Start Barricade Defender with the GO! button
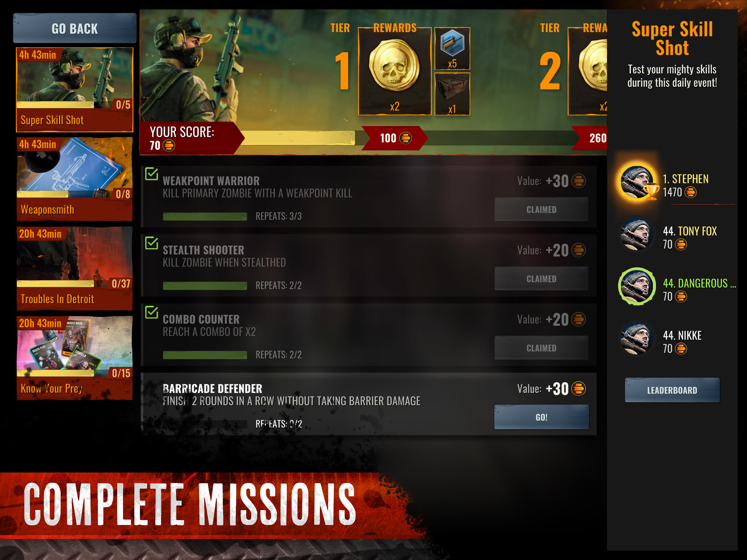Viewport: 747px width, 560px height. coord(541,417)
